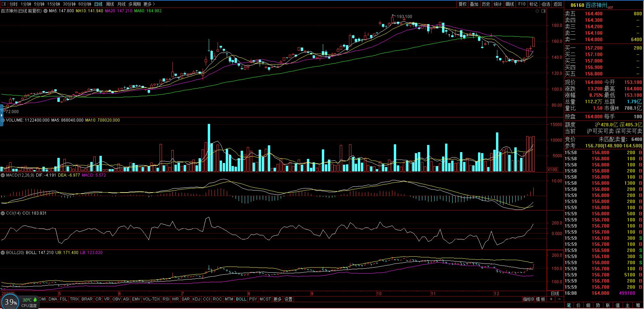This screenshot has height=309, width=644.
Task: Select the CR indicator
Action: pos(98,299)
